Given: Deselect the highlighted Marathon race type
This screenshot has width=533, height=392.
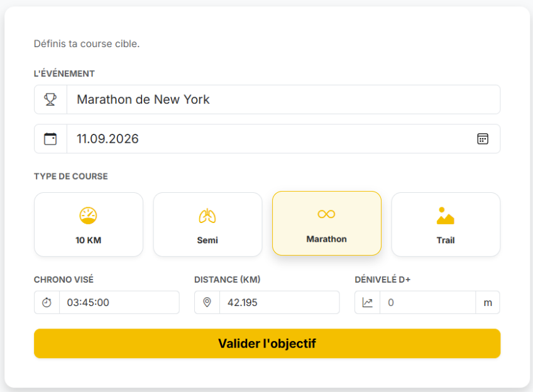Looking at the screenshot, I should [x=326, y=223].
